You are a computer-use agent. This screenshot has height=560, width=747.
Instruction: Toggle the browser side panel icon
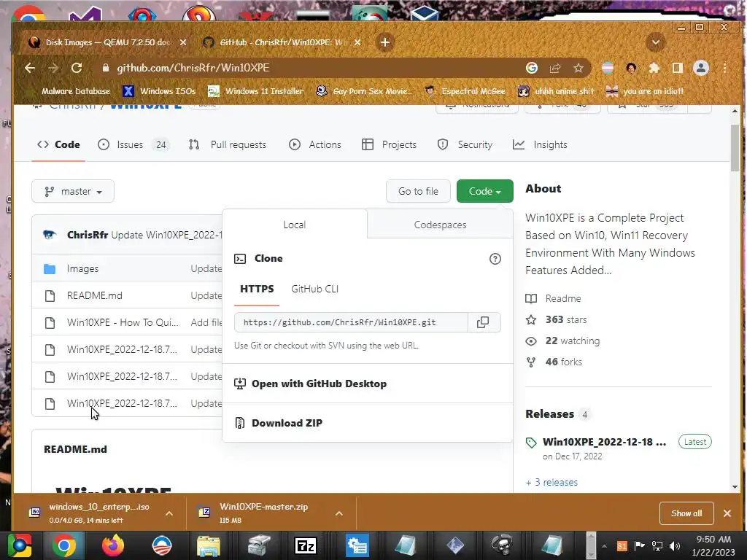pyautogui.click(x=678, y=68)
